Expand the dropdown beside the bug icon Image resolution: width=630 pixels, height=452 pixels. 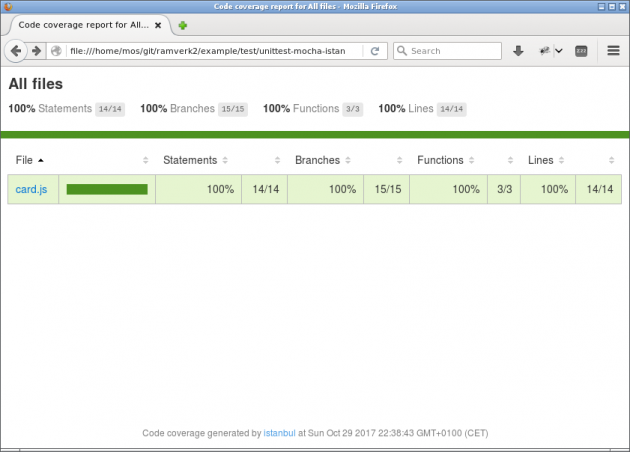click(559, 51)
